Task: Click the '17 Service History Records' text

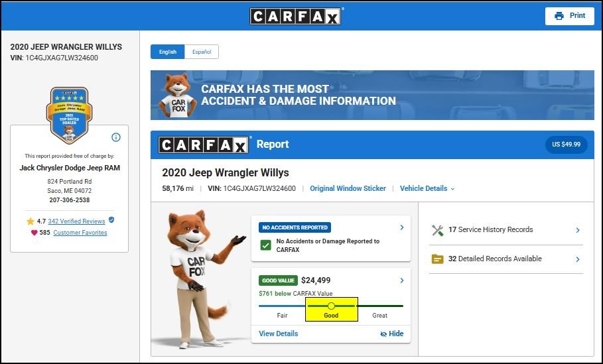Action: 491,229
